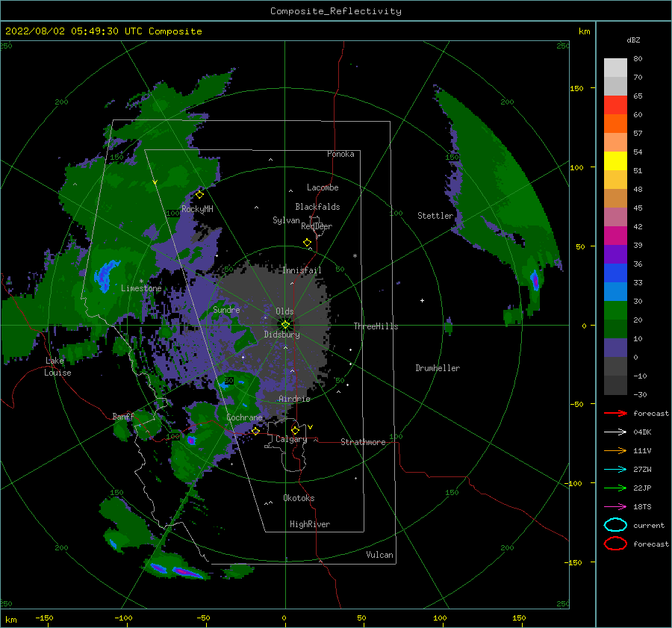Screen dimensions: 672x628
Task: Click the yellow diamond marker below RedDeer
Action: [x=308, y=243]
